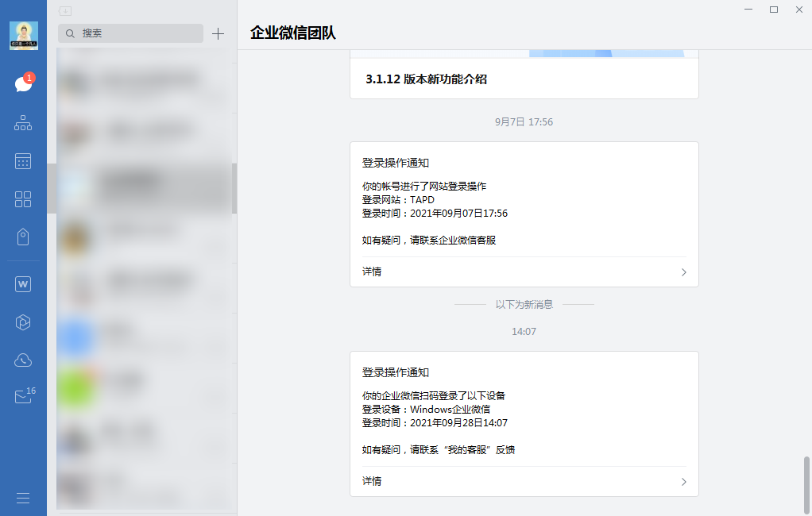Viewport: 812px width, 516px height.
Task: Click the plus button beside search
Action: coord(218,33)
